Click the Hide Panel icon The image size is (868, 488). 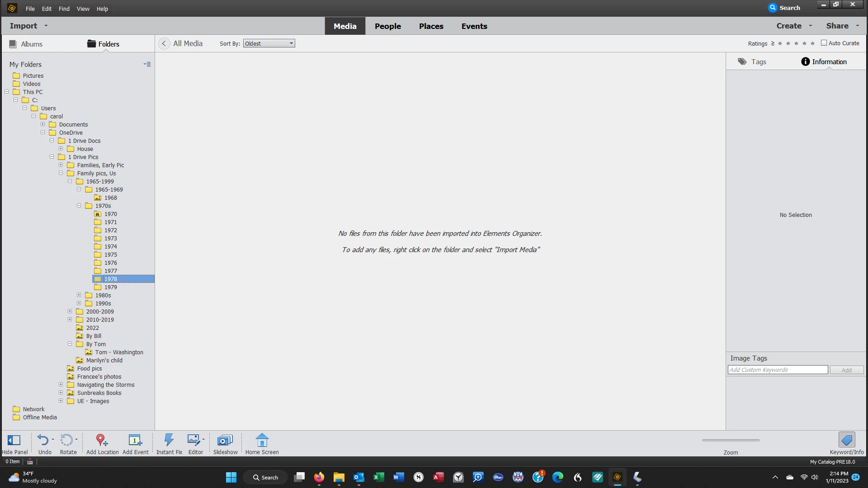click(x=14, y=440)
